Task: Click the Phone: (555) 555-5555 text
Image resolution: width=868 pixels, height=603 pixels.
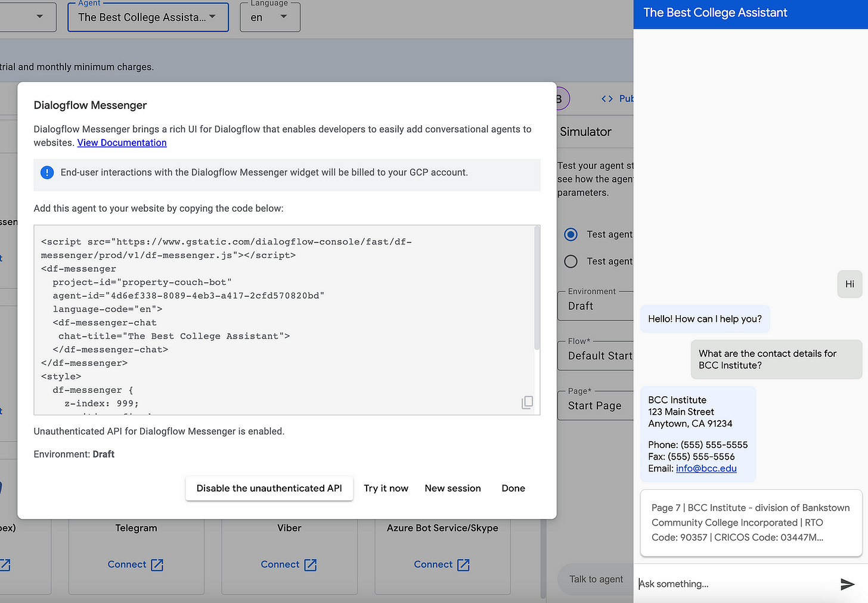Action: coord(698,445)
